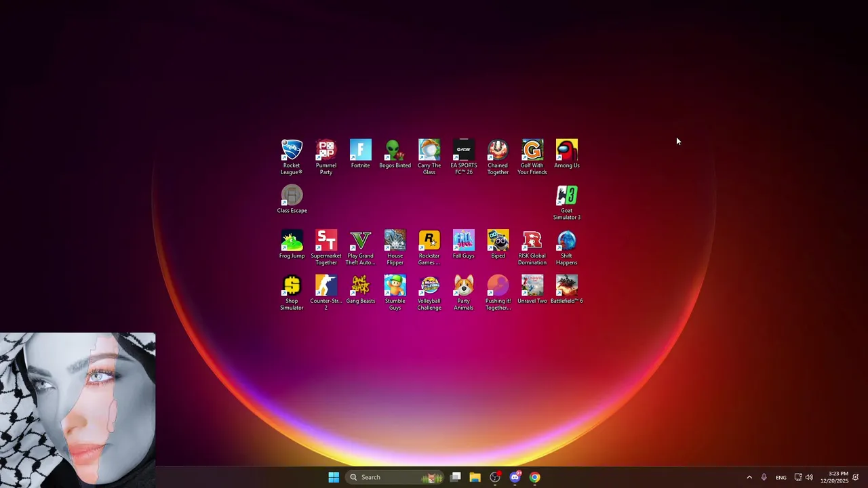
Task: Click the House Flipper shortcut
Action: [395, 247]
